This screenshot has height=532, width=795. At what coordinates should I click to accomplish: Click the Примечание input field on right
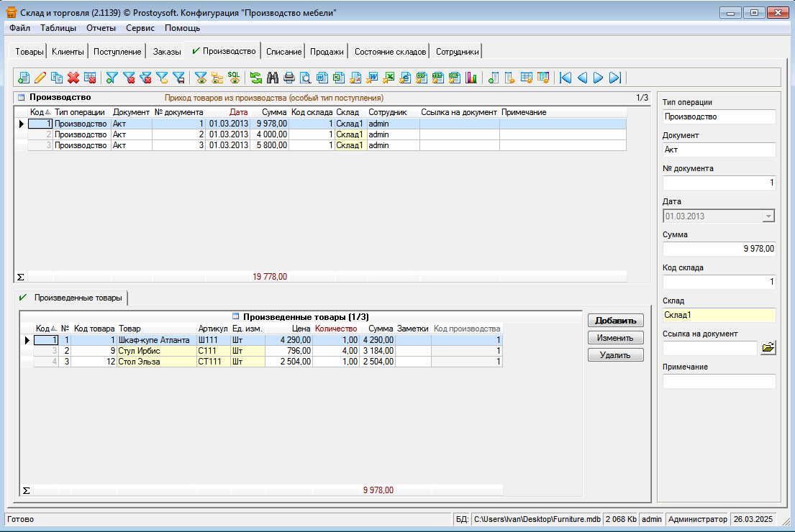tap(719, 382)
